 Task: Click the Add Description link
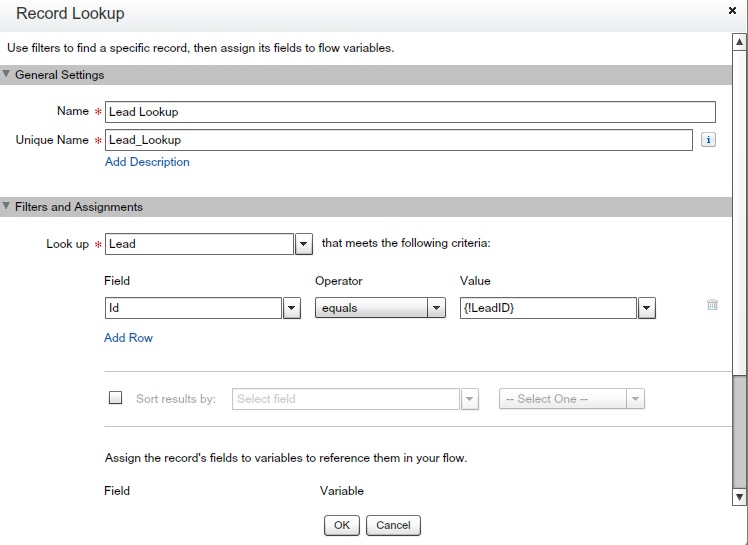point(147,162)
